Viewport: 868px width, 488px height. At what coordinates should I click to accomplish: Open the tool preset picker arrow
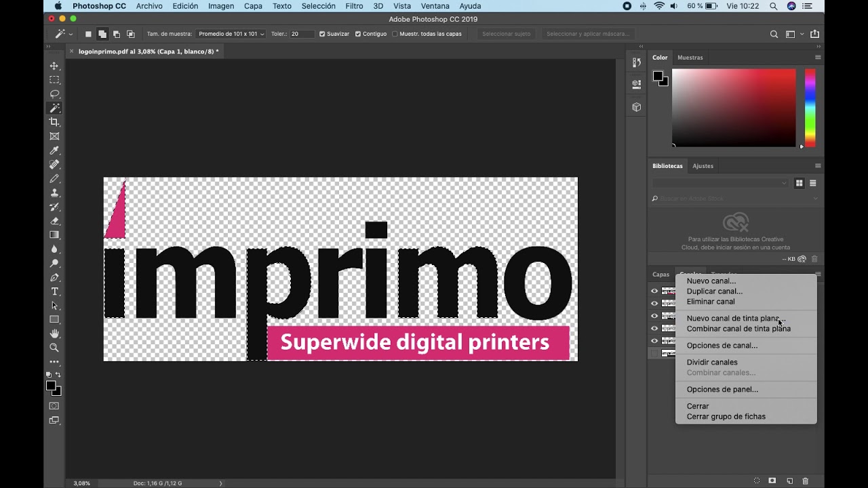(71, 34)
